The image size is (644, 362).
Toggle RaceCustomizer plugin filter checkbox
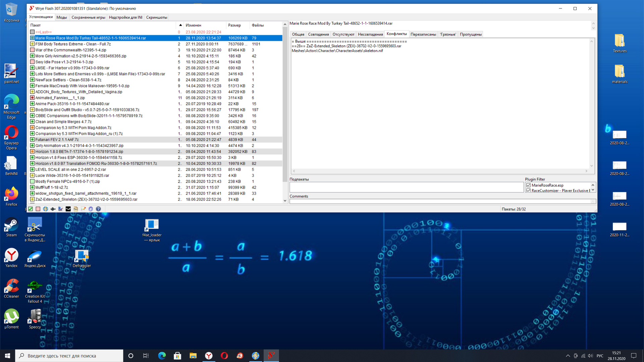click(x=529, y=190)
